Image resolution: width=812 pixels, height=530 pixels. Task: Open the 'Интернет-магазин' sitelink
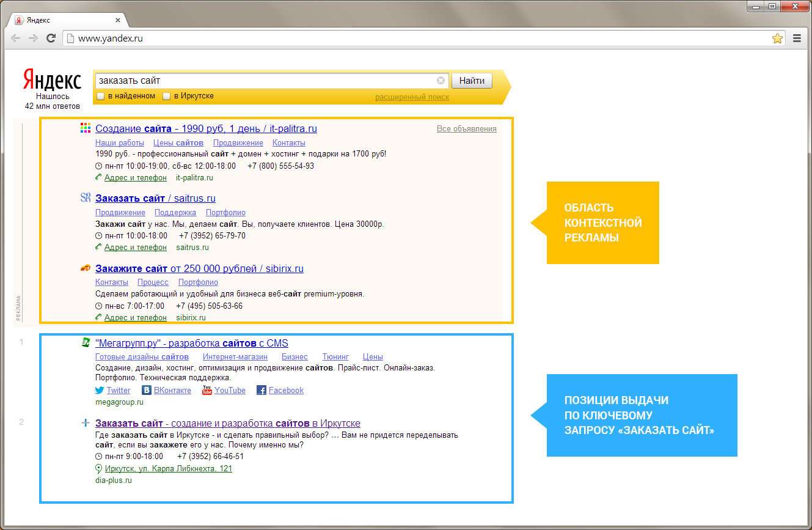point(235,357)
